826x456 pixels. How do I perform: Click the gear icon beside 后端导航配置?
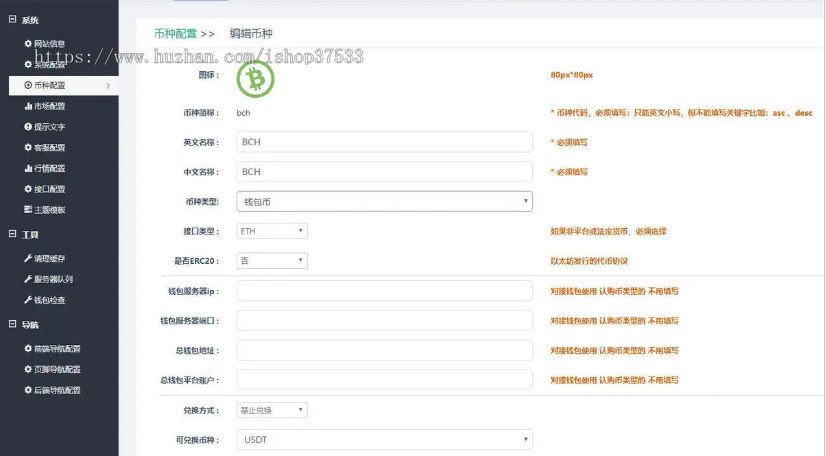pos(28,390)
